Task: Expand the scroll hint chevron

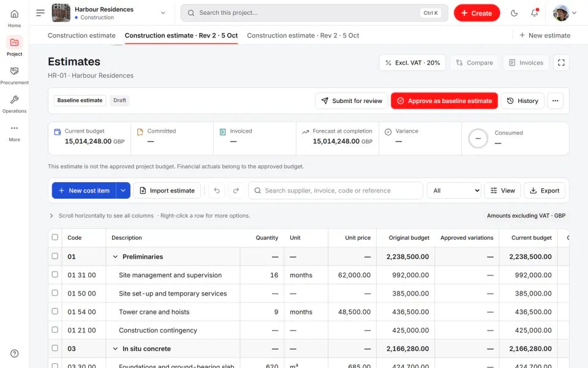Action: click(51, 215)
